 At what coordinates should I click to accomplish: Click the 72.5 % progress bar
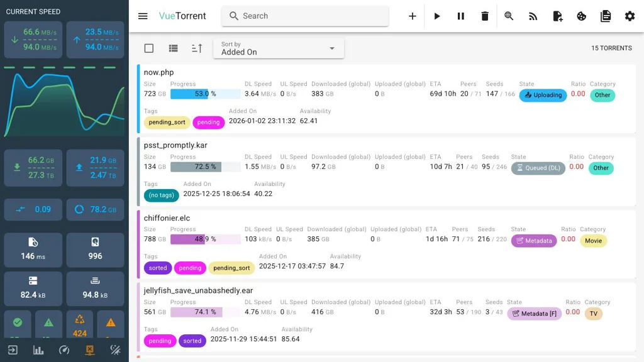point(206,167)
